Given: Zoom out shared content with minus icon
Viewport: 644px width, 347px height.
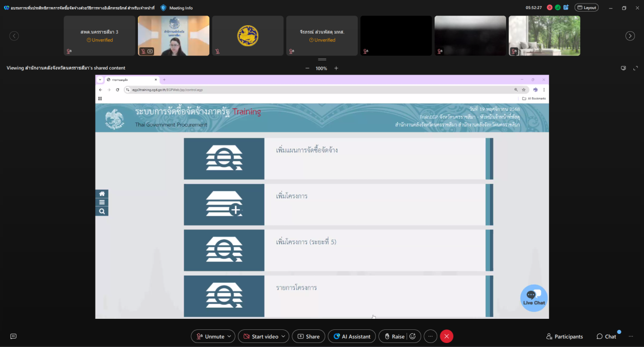Looking at the screenshot, I should 307,68.
